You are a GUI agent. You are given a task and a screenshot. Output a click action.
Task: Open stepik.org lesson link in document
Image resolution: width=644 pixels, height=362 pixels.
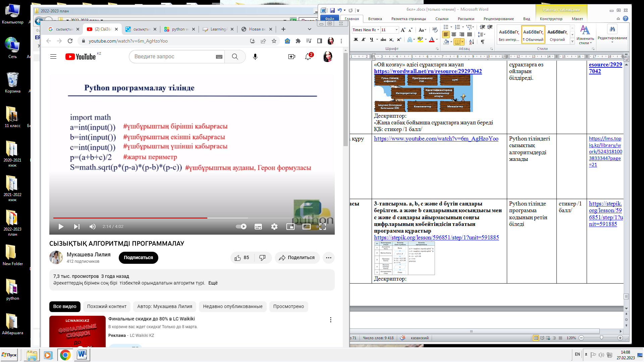pyautogui.click(x=436, y=237)
